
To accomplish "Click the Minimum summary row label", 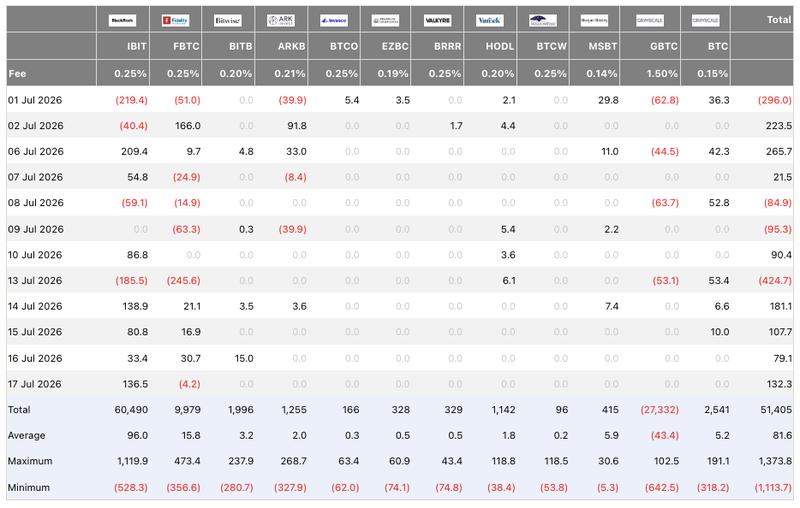I will [x=29, y=488].
